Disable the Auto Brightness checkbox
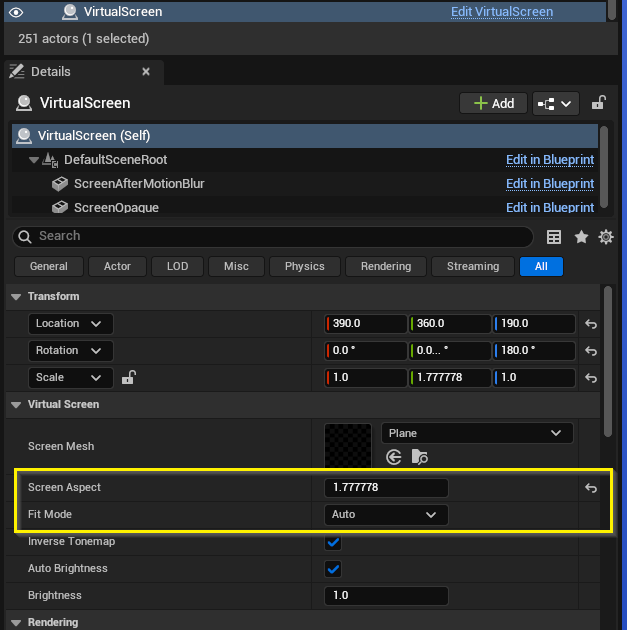 pyautogui.click(x=334, y=569)
